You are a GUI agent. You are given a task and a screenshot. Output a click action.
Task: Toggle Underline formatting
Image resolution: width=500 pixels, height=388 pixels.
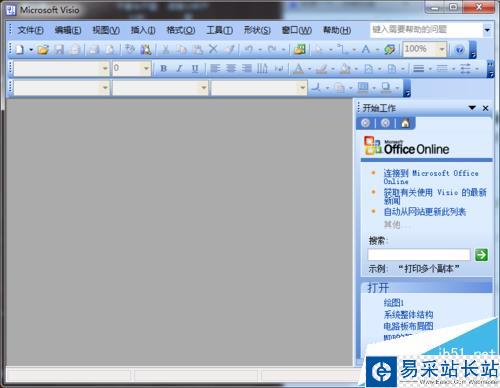[195, 69]
